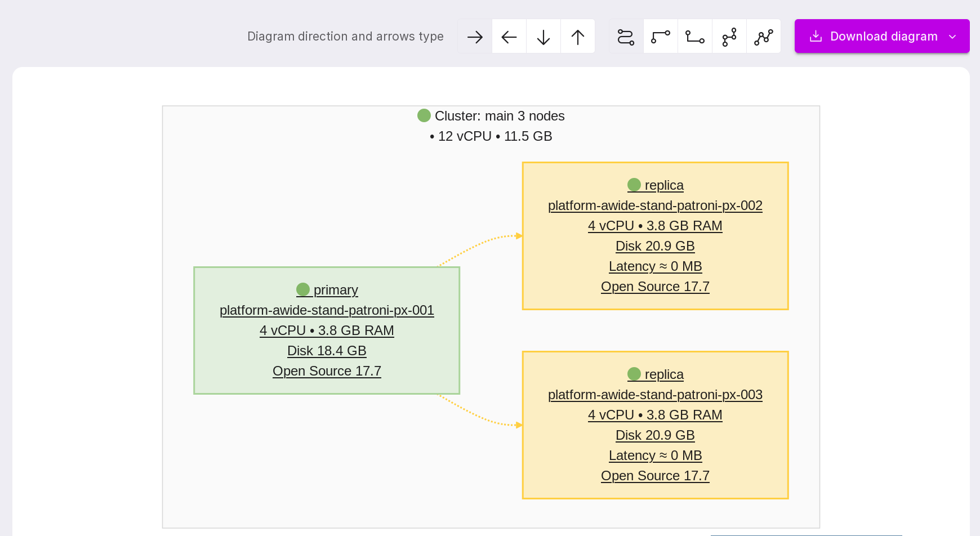Image resolution: width=980 pixels, height=536 pixels.
Task: Click the Download diagram button
Action: (873, 37)
